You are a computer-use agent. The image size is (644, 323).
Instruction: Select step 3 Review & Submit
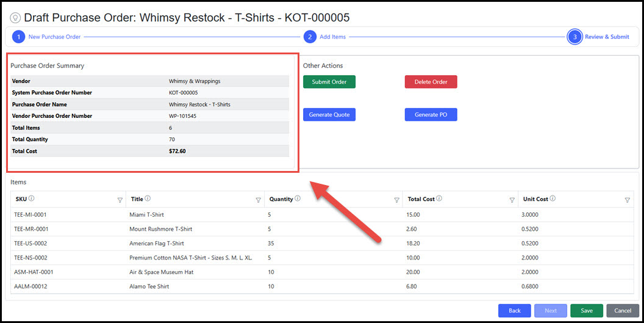click(574, 37)
